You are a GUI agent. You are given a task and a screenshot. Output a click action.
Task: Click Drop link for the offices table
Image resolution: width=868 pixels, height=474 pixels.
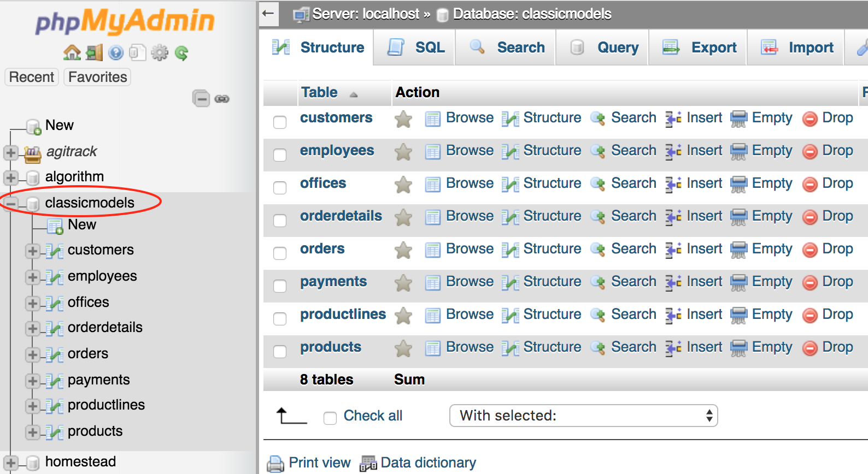pyautogui.click(x=837, y=183)
